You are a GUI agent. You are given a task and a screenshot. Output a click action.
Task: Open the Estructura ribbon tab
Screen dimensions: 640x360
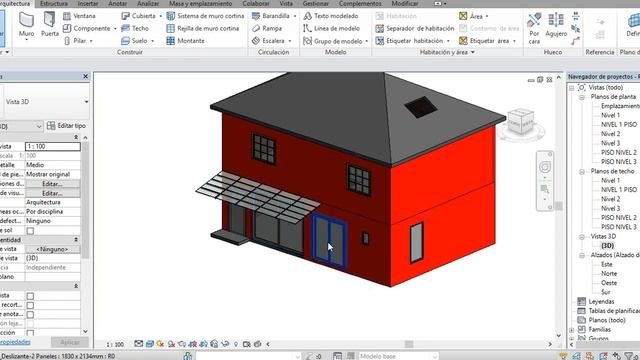54,4
